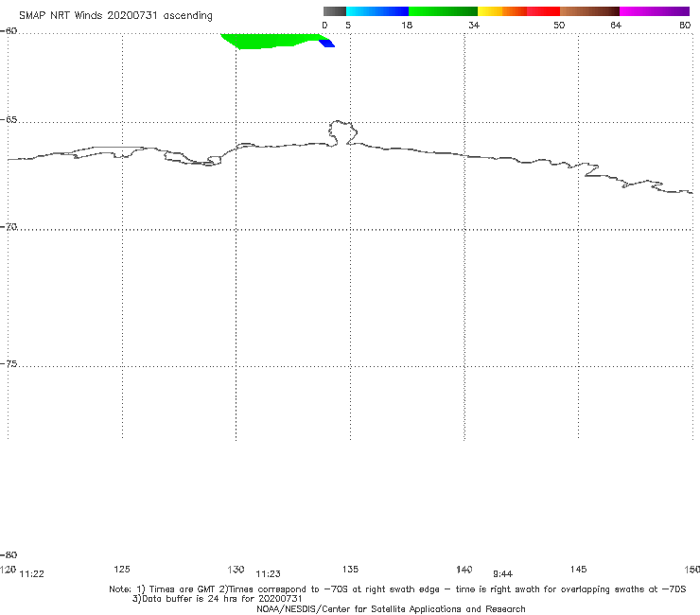
Task: Click the note "3)Data buffer is 24 hrs for 20200731"
Action: (x=217, y=599)
